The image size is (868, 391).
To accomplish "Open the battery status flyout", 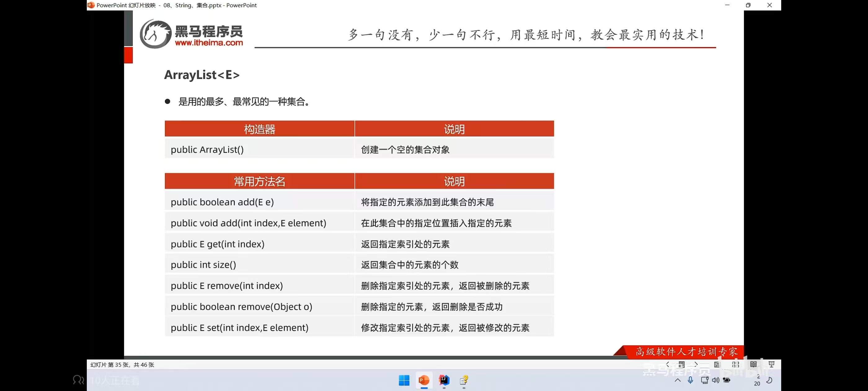I will pos(727,380).
